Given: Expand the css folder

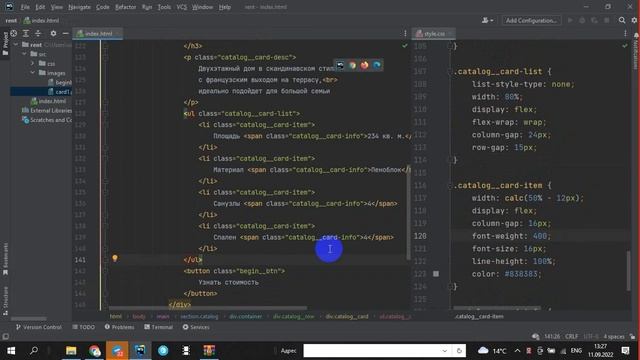Looking at the screenshot, I should (33, 63).
